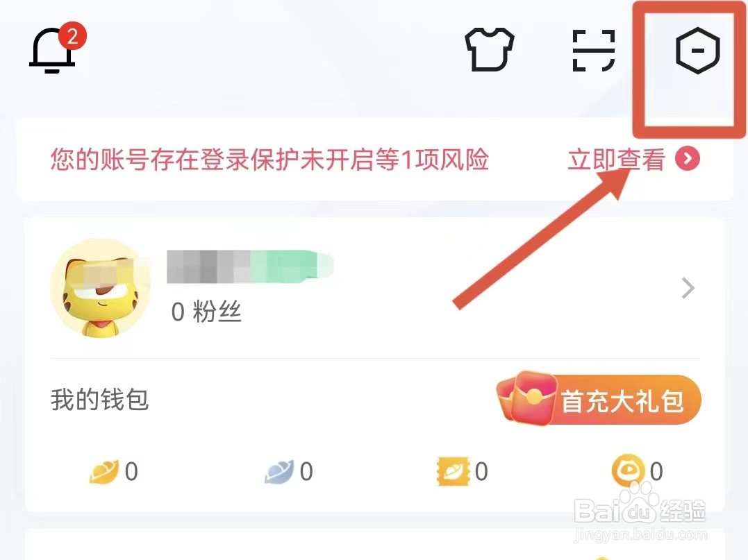Expand profile with the gray chevron
The width and height of the screenshot is (748, 560).
(x=688, y=288)
